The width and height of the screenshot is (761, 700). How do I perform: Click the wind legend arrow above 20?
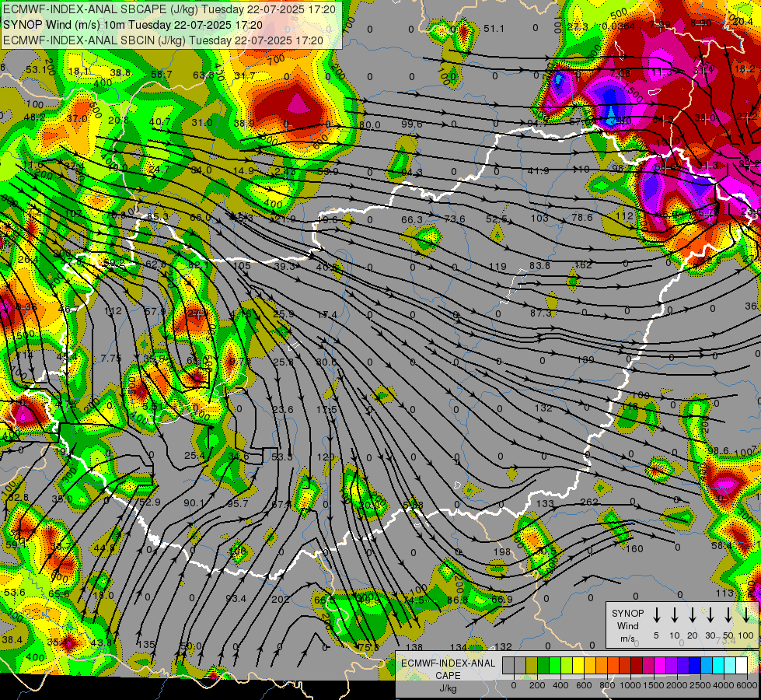point(692,615)
